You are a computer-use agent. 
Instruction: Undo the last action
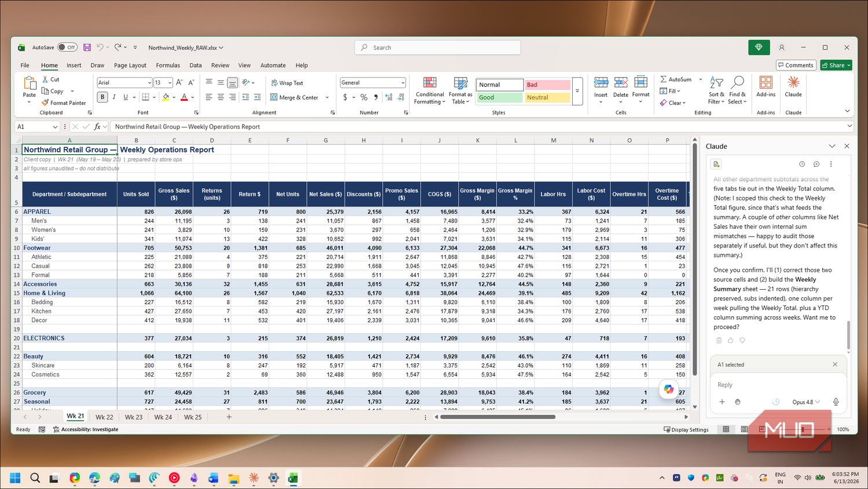coord(100,48)
